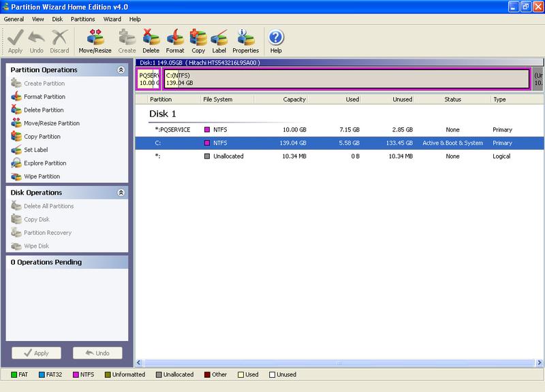The image size is (545, 392).
Task: Choose Delete Partition in side panel
Action: pos(37,110)
